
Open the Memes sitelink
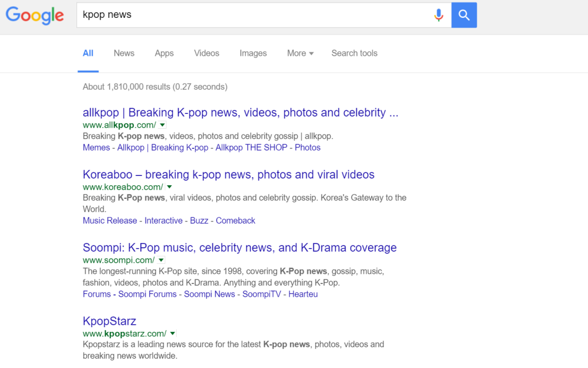tap(96, 148)
